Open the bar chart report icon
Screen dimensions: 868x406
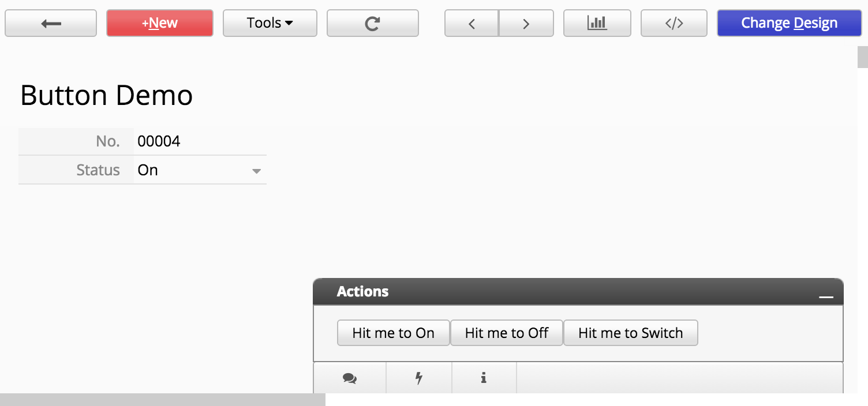click(x=597, y=23)
